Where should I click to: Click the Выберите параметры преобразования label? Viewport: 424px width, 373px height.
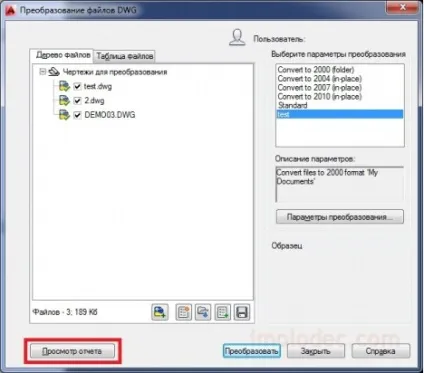pos(338,54)
